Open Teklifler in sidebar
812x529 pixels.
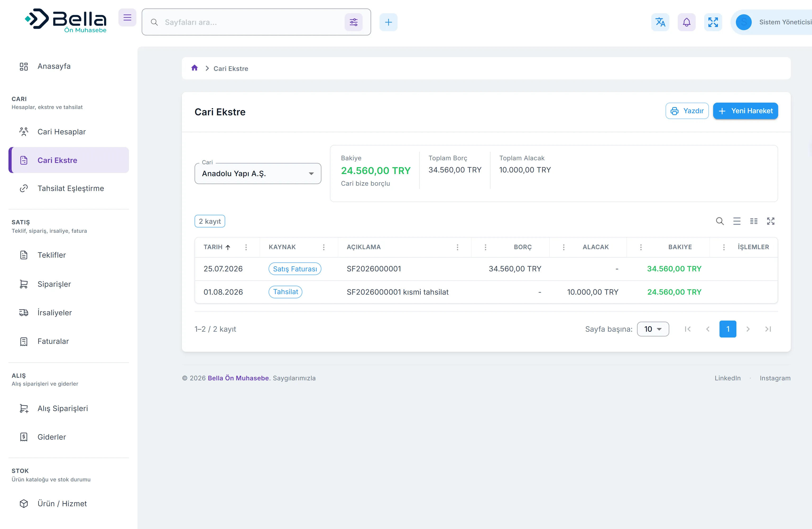point(68,255)
